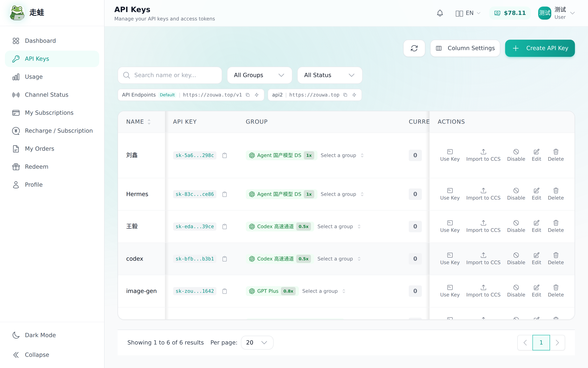Open Select a group for image-gen row
This screenshot has height=368, width=588.
coord(323,291)
